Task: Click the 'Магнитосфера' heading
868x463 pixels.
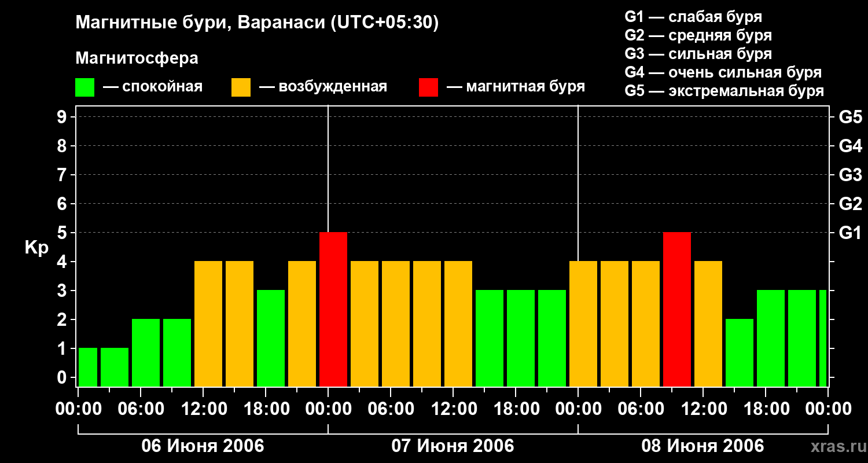Action: click(137, 58)
